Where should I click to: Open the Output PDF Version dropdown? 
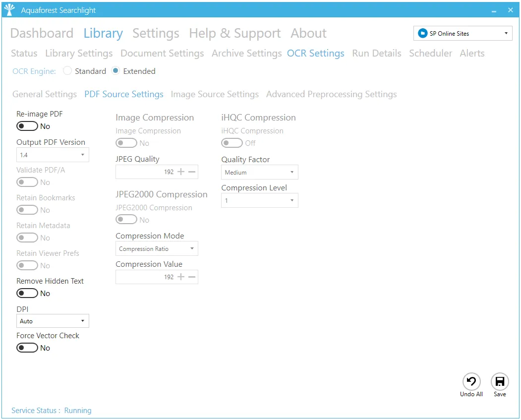point(53,155)
